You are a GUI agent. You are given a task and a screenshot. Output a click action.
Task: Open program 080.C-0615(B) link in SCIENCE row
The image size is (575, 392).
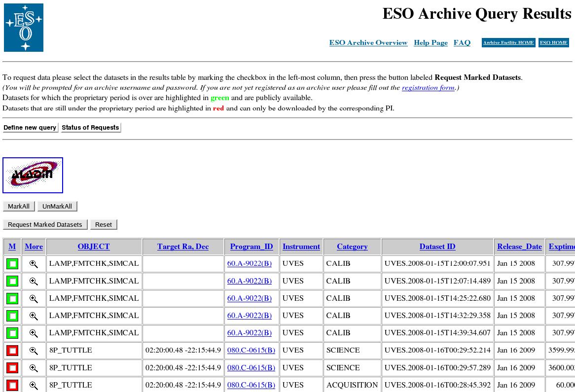point(251,351)
